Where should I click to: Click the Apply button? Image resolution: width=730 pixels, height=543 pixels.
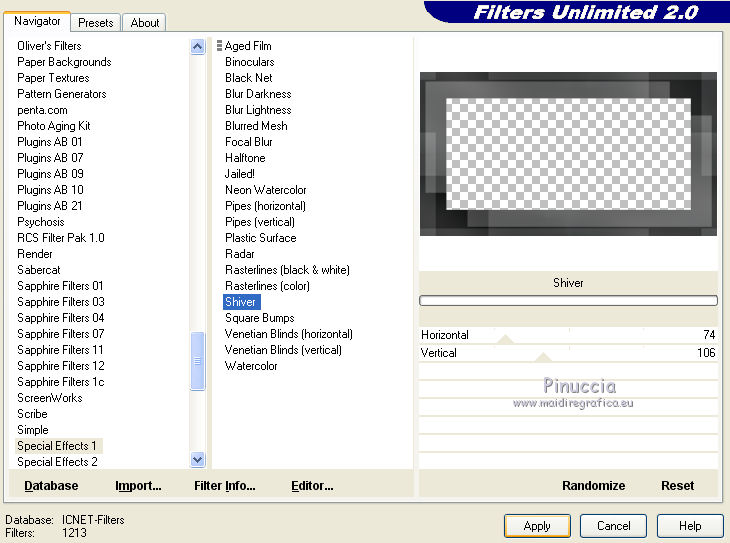(x=537, y=526)
